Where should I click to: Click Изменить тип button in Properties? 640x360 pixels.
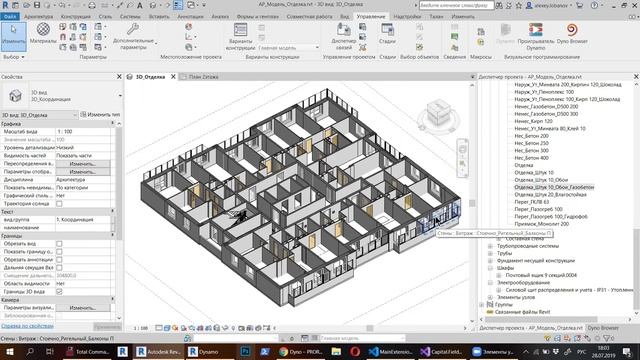pyautogui.click(x=100, y=115)
